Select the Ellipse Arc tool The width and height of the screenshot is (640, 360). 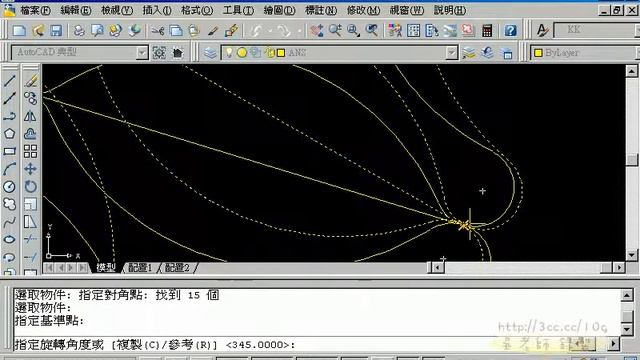10,257
